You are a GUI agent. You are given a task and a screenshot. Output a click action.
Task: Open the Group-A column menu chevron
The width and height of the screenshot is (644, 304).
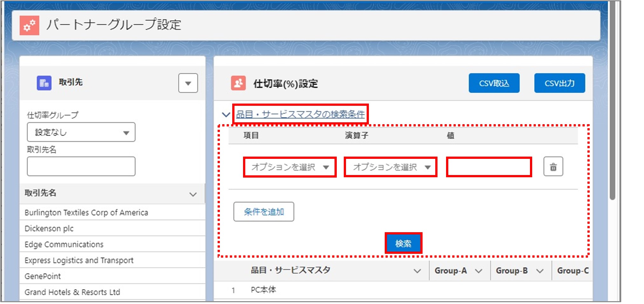pyautogui.click(x=478, y=271)
